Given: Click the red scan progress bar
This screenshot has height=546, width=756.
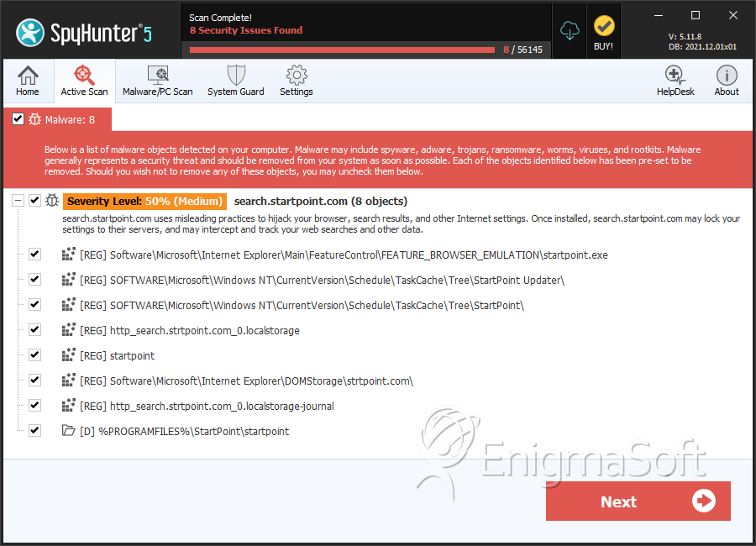Looking at the screenshot, I should click(342, 50).
